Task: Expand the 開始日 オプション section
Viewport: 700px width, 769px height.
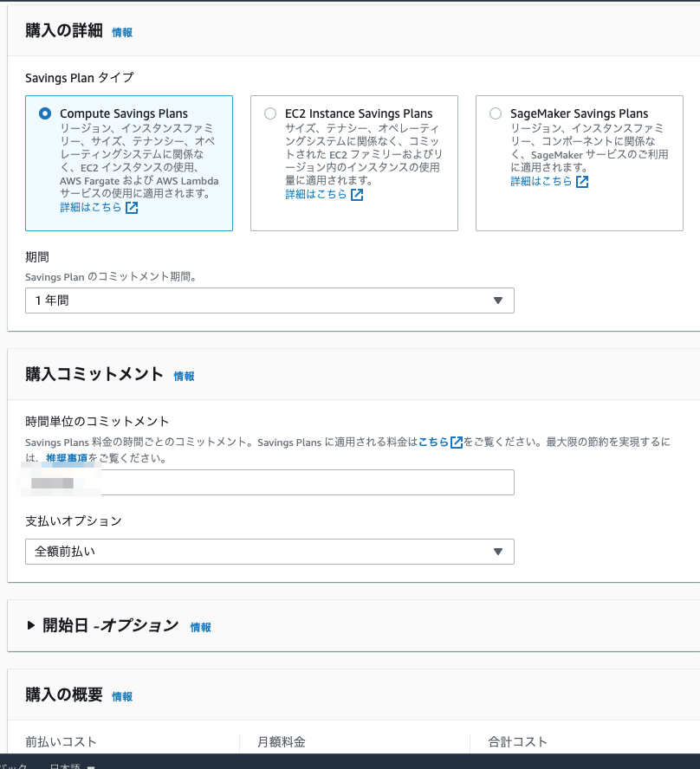Action: [31, 625]
